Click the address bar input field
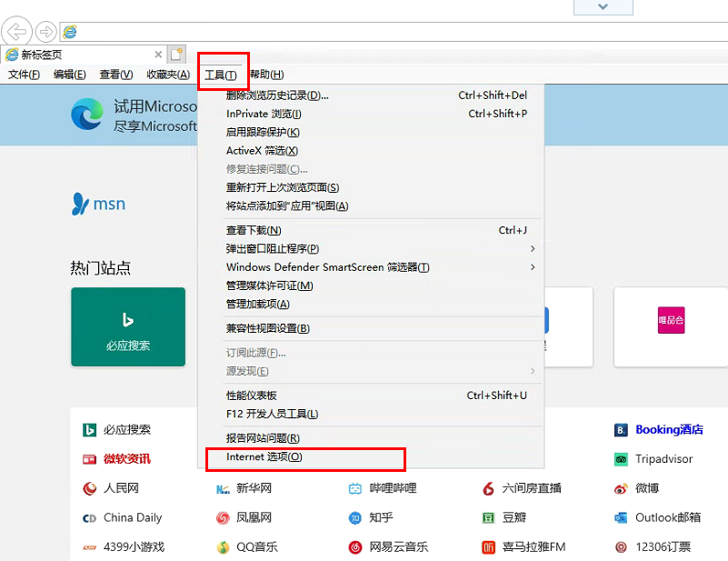 pyautogui.click(x=394, y=32)
